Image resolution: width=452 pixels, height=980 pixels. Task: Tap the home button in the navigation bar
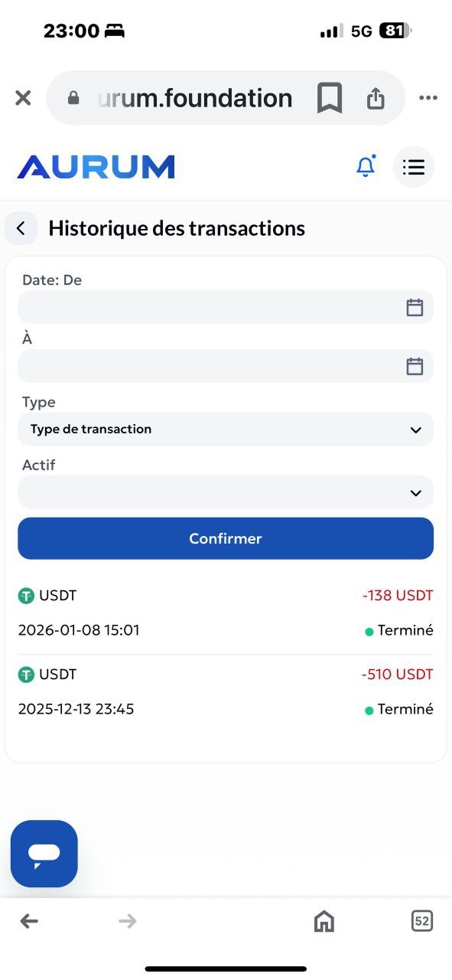(324, 921)
